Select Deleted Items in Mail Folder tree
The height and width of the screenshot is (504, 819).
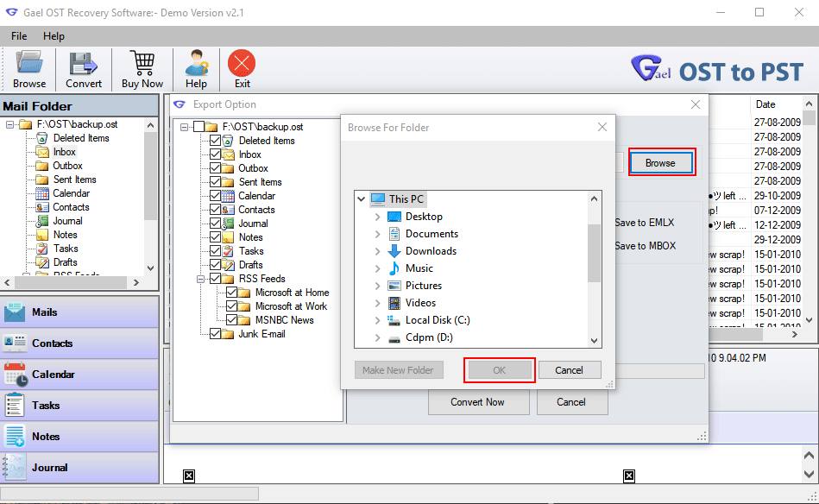click(x=81, y=138)
